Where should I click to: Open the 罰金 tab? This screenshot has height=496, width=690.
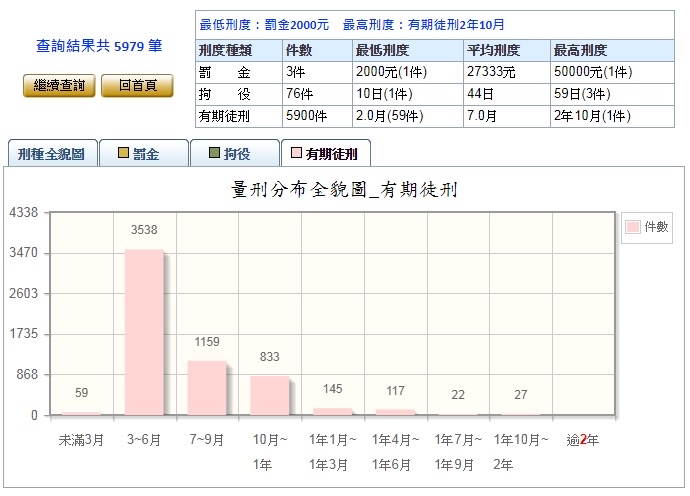pyautogui.click(x=144, y=154)
